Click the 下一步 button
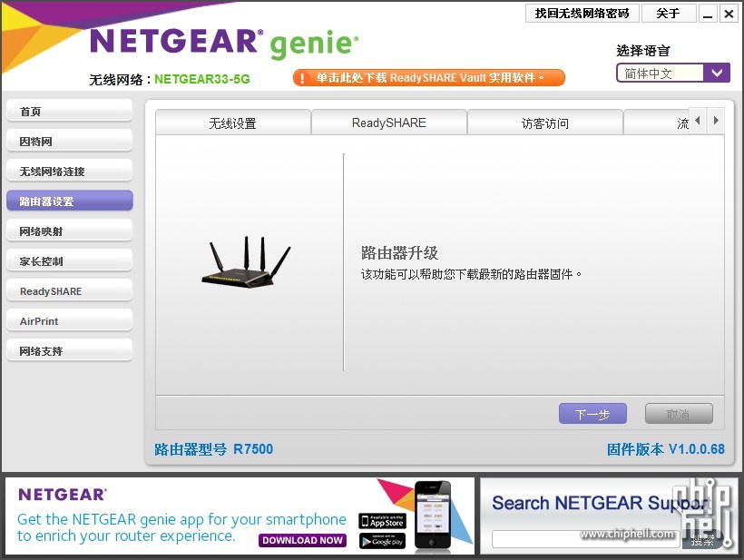The width and height of the screenshot is (744, 560). coord(592,414)
